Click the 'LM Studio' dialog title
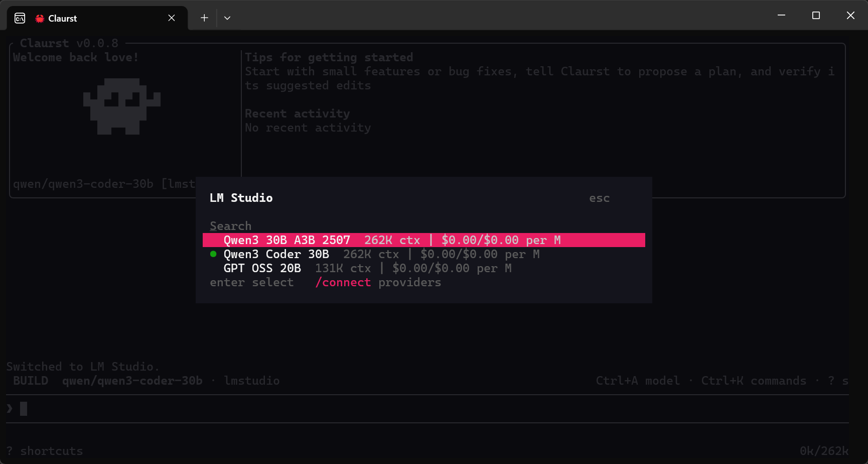Image resolution: width=868 pixels, height=464 pixels. (241, 198)
